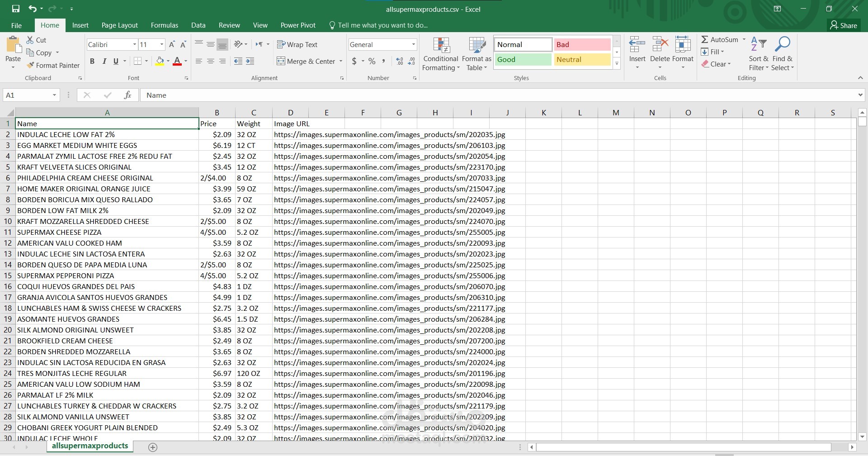Click the formula bar showing Name
Screen dimensions: 868x456
(498, 95)
